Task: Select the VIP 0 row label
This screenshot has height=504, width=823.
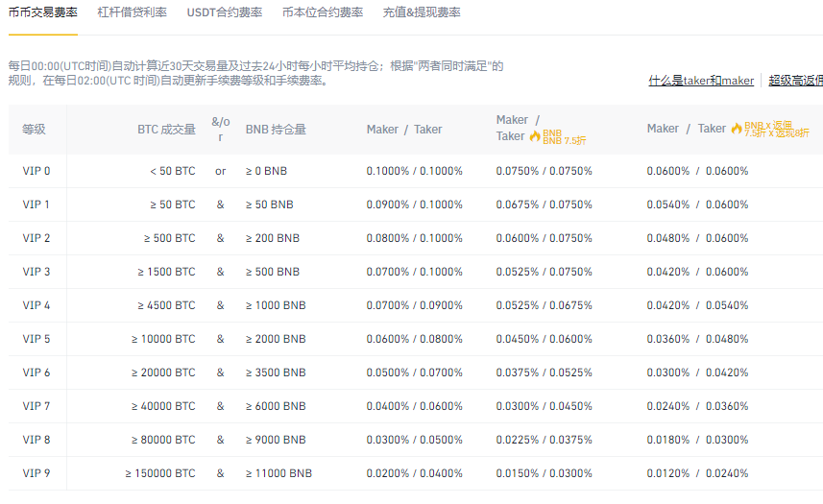Action: pos(36,171)
